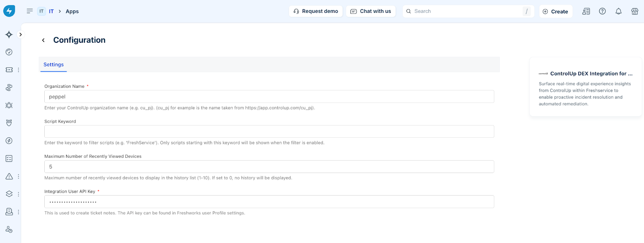Open the compass icon in sidebar
Viewport: 644px width, 243px height.
click(x=9, y=140)
